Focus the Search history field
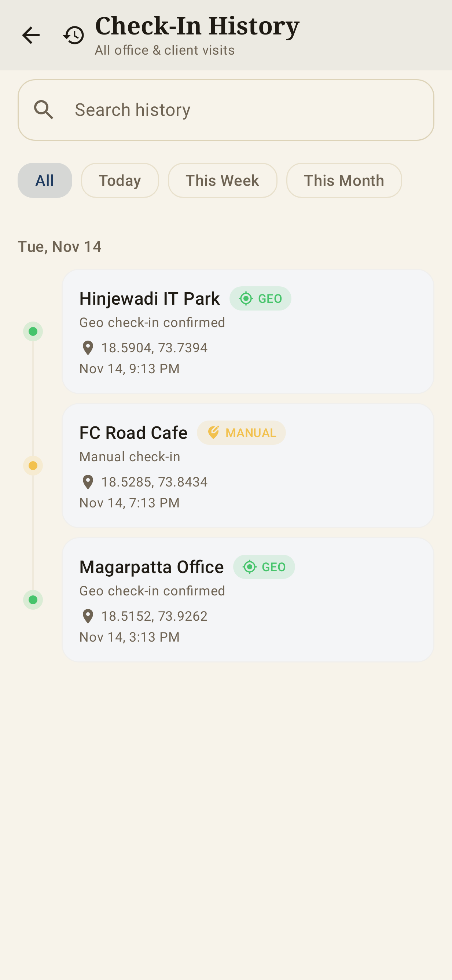This screenshot has height=980, width=452. click(226, 110)
